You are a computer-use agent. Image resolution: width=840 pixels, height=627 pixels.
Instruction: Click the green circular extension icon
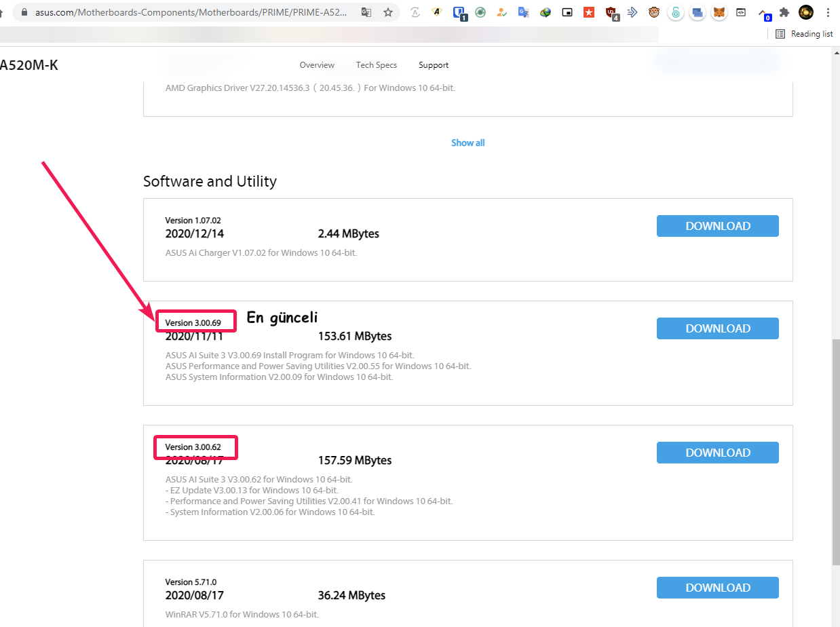pyautogui.click(x=480, y=12)
